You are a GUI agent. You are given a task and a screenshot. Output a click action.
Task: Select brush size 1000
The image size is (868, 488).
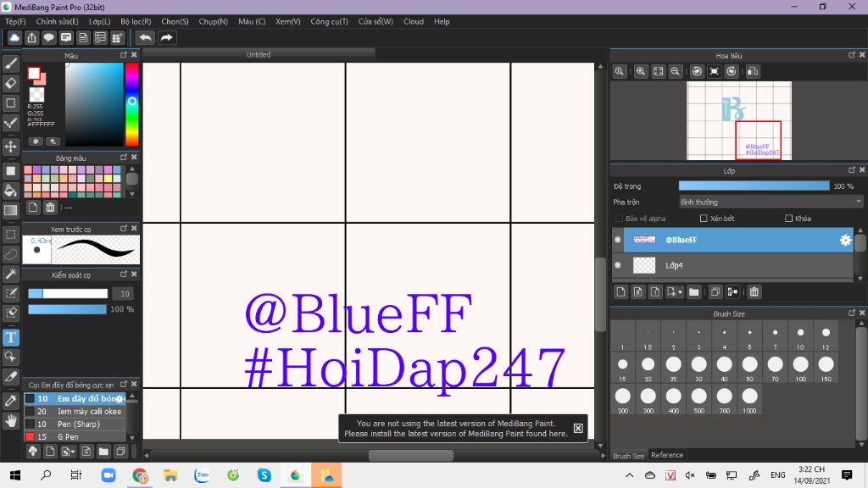click(749, 400)
